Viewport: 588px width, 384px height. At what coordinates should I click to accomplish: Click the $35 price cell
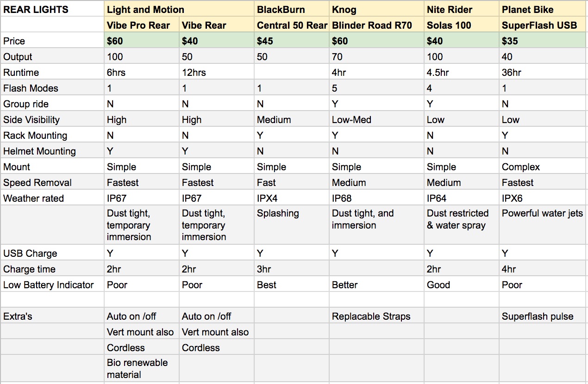[510, 41]
